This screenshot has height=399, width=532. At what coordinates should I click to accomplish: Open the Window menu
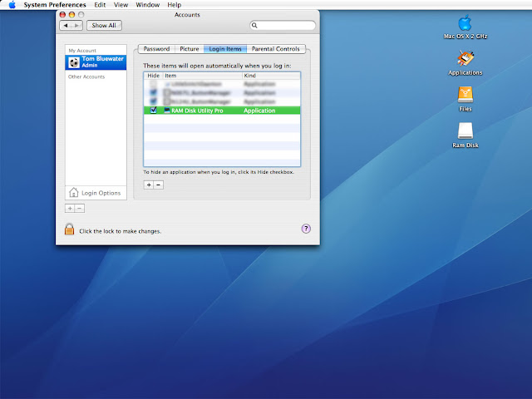coord(148,5)
